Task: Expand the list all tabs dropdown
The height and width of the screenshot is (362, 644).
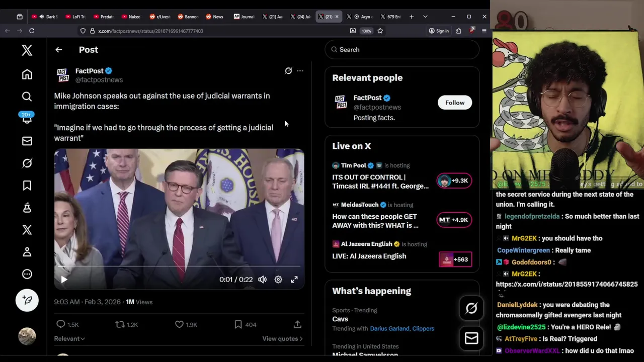Action: tap(425, 17)
